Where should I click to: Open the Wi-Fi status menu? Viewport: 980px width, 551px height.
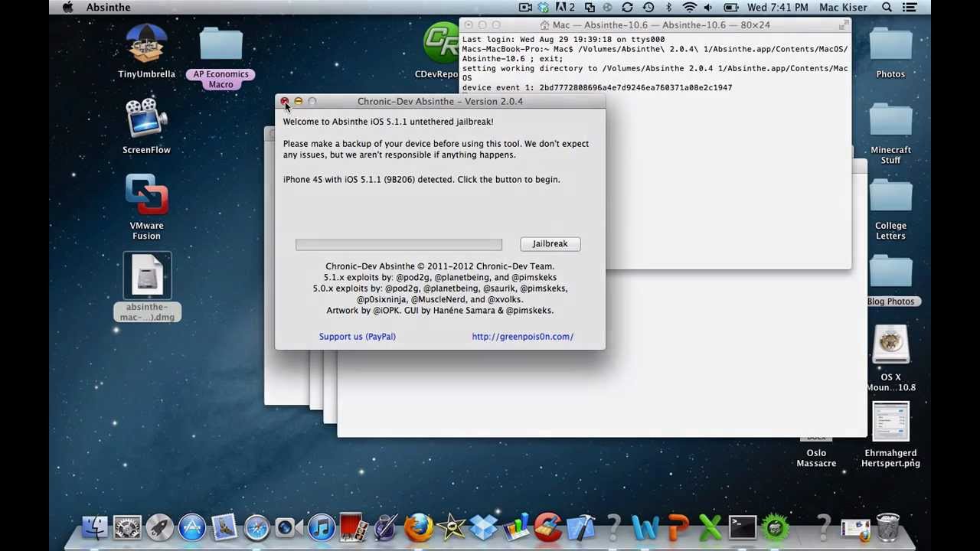tap(689, 7)
